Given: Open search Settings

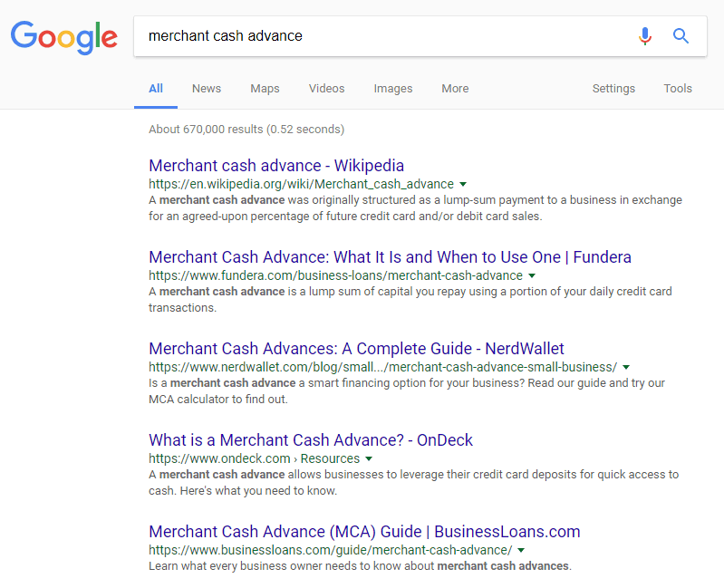Looking at the screenshot, I should (613, 89).
